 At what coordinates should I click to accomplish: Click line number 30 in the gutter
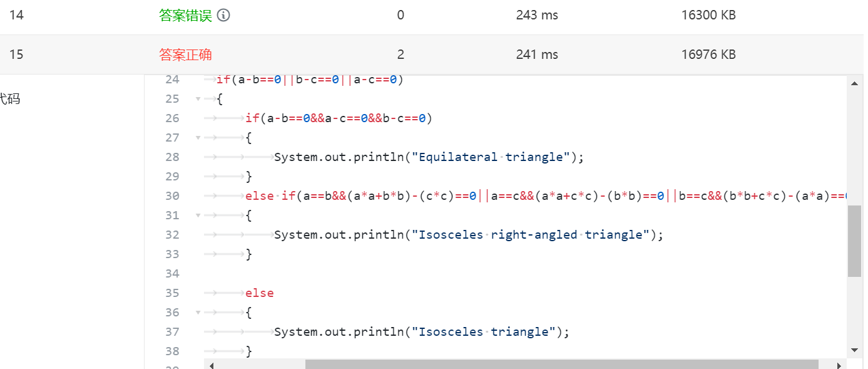click(x=172, y=196)
